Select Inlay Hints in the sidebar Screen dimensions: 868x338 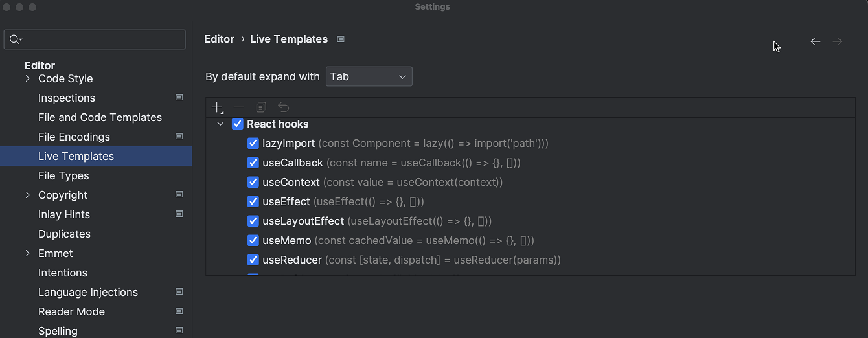tap(64, 214)
